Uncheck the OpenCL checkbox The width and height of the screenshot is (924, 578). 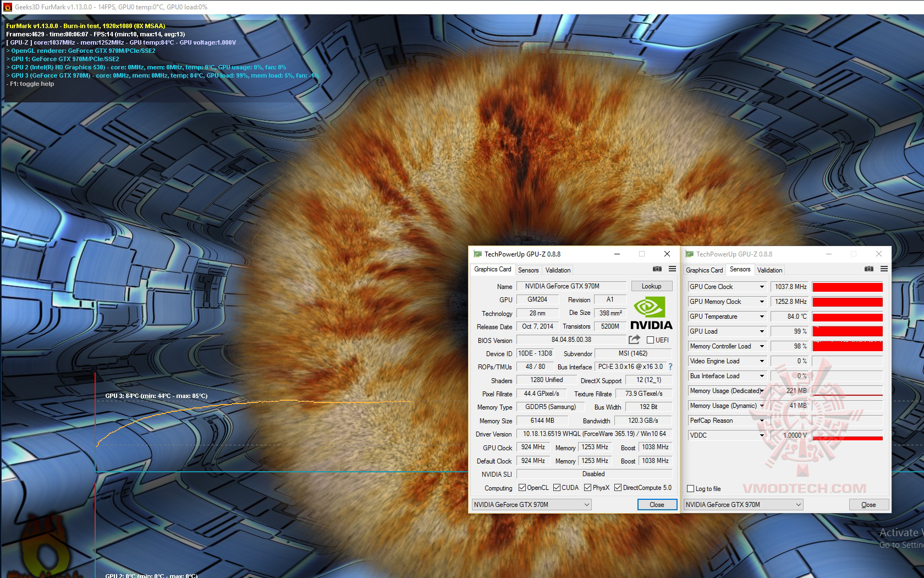coord(522,488)
